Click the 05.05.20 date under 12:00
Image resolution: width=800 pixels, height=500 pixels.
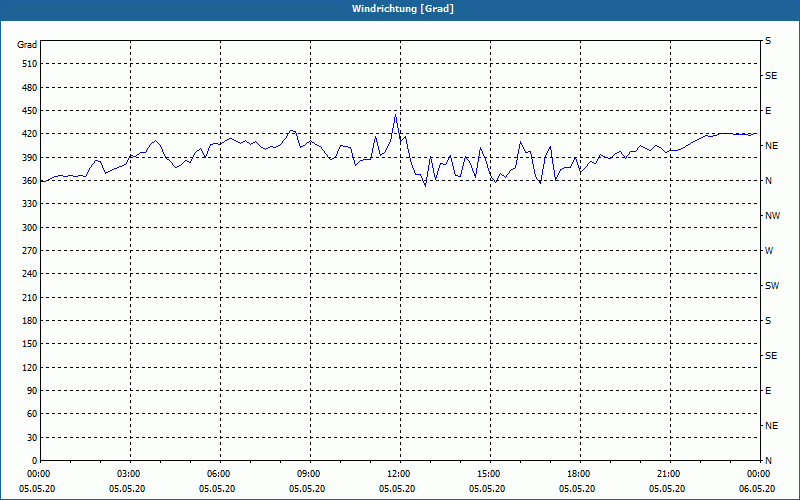396,489
